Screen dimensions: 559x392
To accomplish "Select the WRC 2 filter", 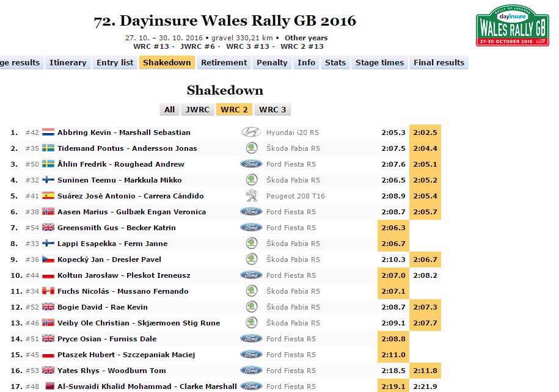I will (234, 109).
